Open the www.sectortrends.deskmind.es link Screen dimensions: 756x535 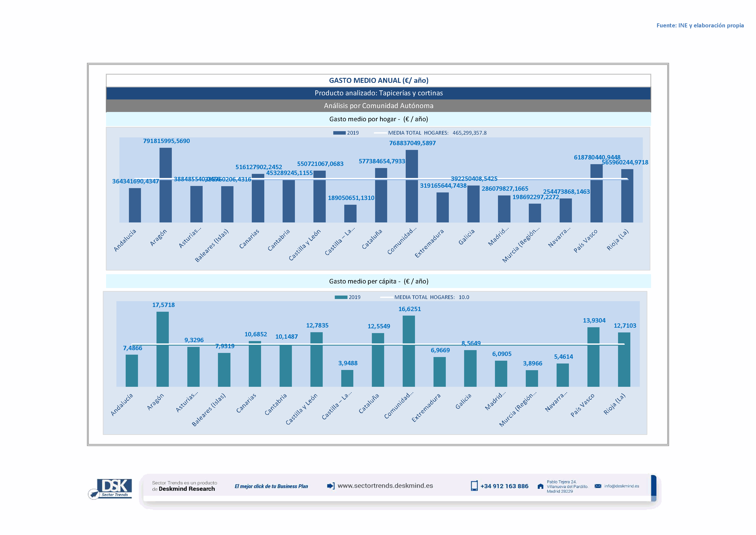coord(385,486)
